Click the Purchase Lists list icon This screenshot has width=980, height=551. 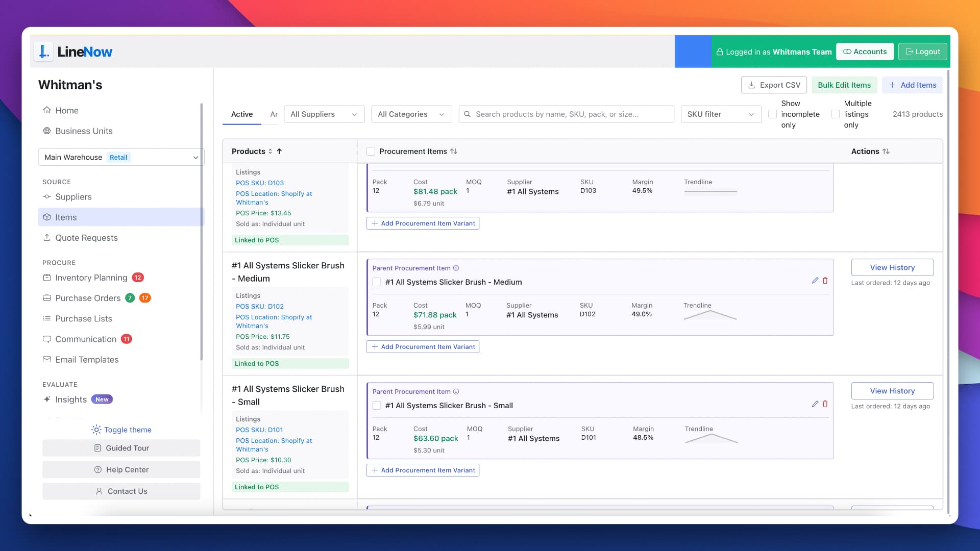(47, 318)
